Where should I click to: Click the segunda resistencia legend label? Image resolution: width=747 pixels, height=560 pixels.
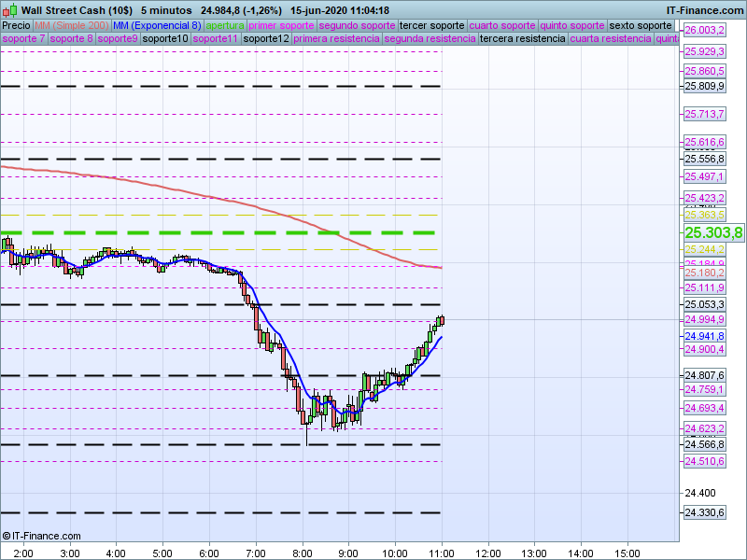point(430,38)
